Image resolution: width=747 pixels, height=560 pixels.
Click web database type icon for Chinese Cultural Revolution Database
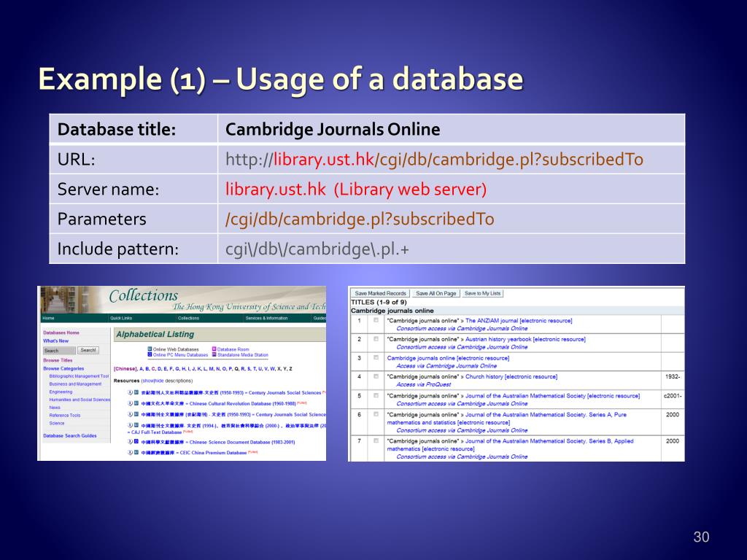click(136, 403)
